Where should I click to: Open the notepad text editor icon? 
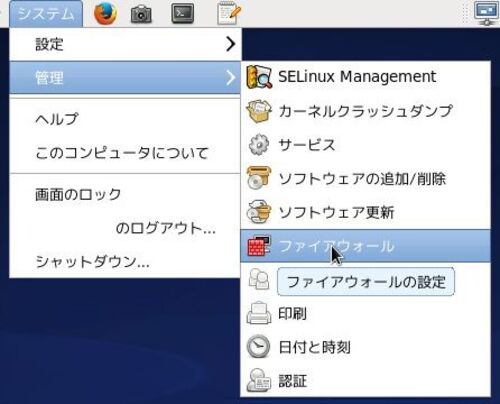click(x=228, y=13)
